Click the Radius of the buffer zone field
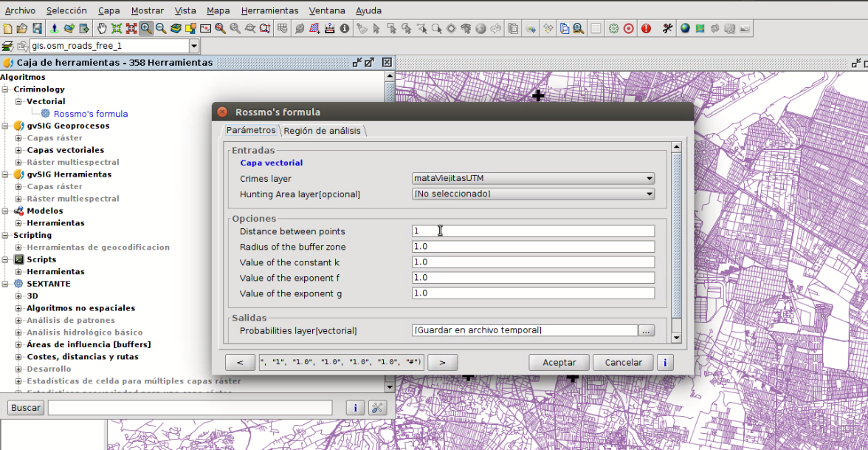This screenshot has width=868, height=450. click(x=533, y=247)
